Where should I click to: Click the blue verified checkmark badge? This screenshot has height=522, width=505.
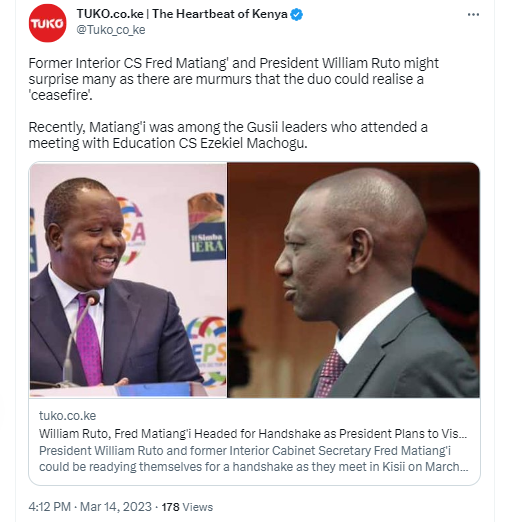point(296,15)
